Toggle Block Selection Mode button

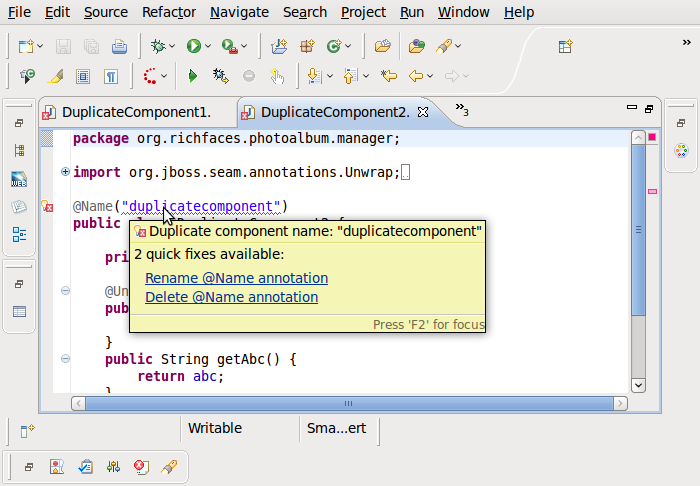click(x=84, y=76)
